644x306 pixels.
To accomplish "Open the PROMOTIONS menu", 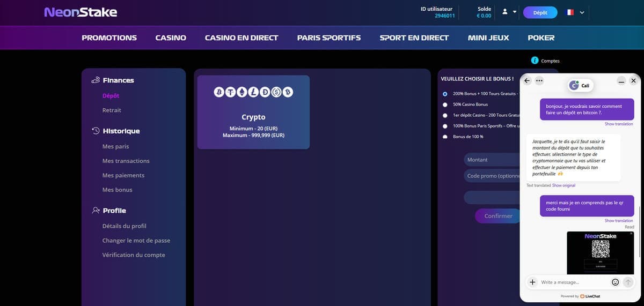I will coord(109,38).
